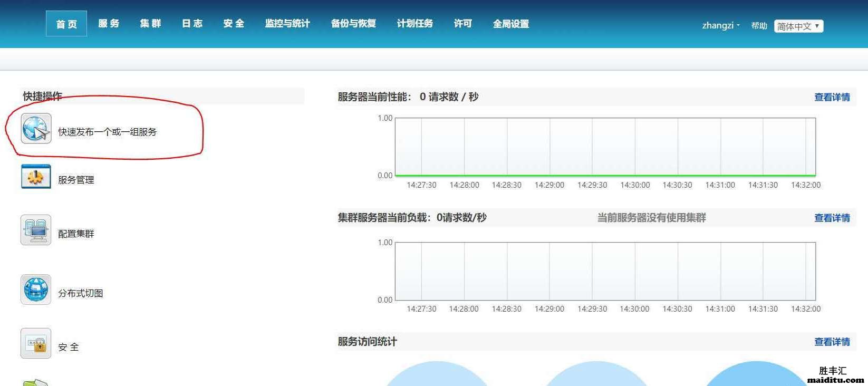Click the 配置集群 label
868x386 pixels.
[x=76, y=234]
